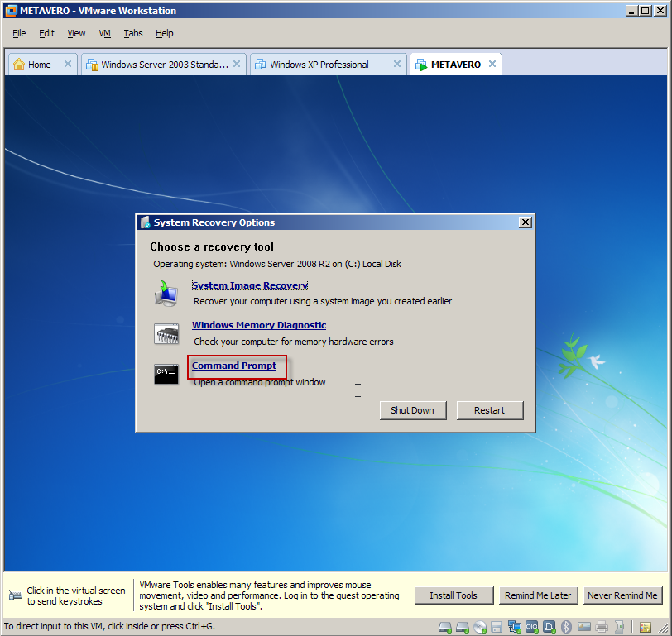Start Windows Memory Diagnostic

[x=259, y=325]
